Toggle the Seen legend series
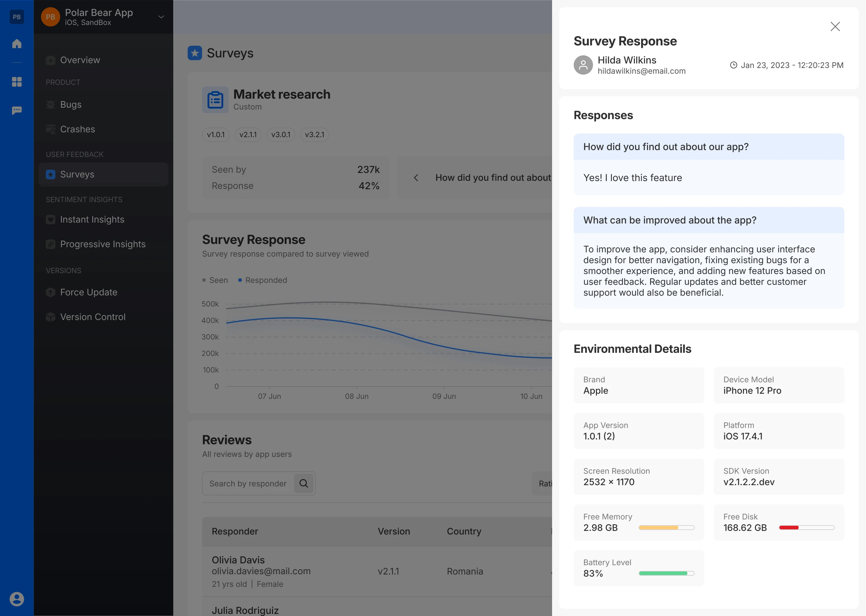 (x=215, y=280)
